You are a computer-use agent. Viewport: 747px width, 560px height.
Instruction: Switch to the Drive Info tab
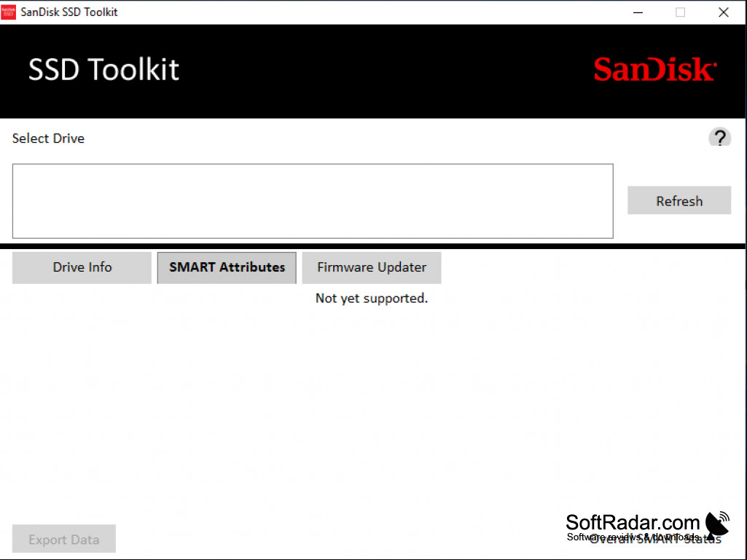point(82,267)
